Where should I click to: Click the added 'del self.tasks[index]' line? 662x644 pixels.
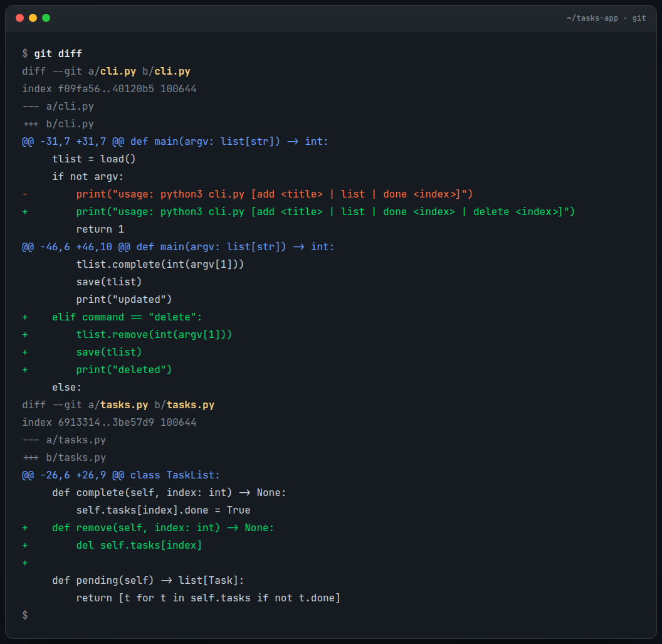[112, 546]
